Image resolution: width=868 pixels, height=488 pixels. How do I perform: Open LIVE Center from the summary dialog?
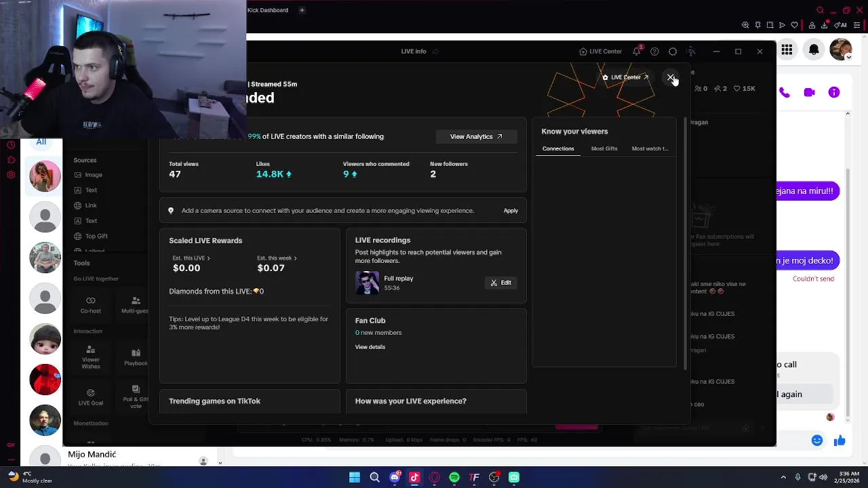tap(625, 77)
